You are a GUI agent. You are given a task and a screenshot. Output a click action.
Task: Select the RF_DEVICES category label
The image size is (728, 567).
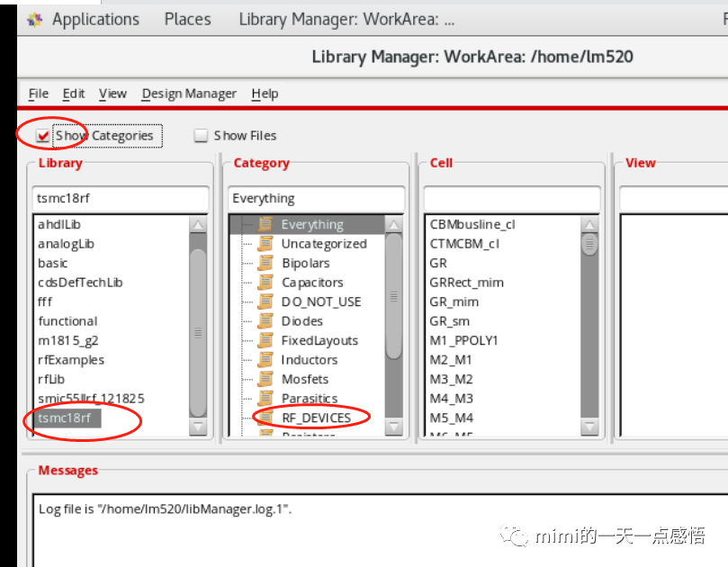pyautogui.click(x=317, y=418)
